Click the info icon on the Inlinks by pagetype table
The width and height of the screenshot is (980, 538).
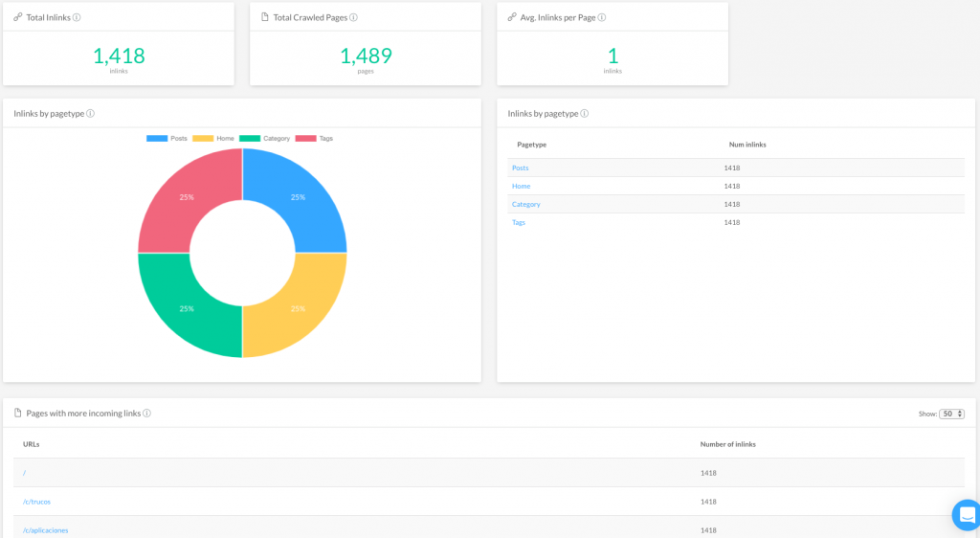[585, 114]
